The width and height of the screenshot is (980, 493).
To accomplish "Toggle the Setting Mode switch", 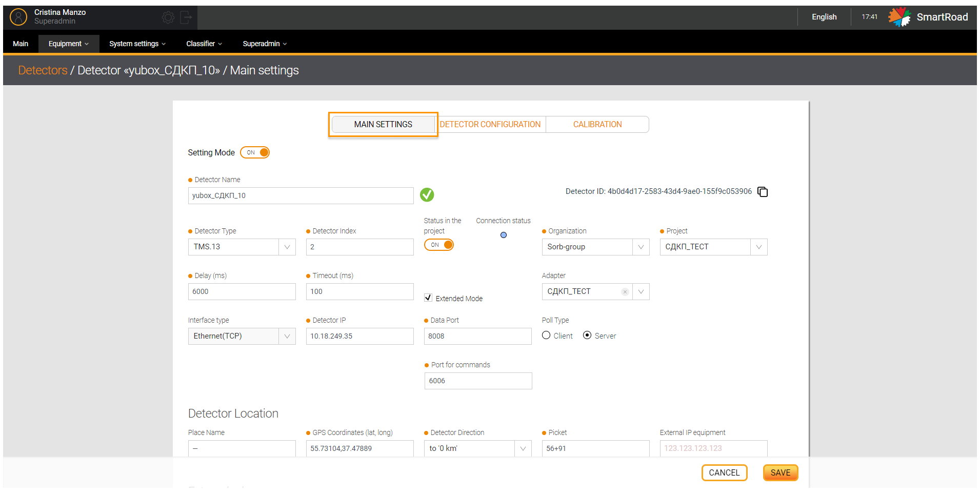I will point(255,152).
